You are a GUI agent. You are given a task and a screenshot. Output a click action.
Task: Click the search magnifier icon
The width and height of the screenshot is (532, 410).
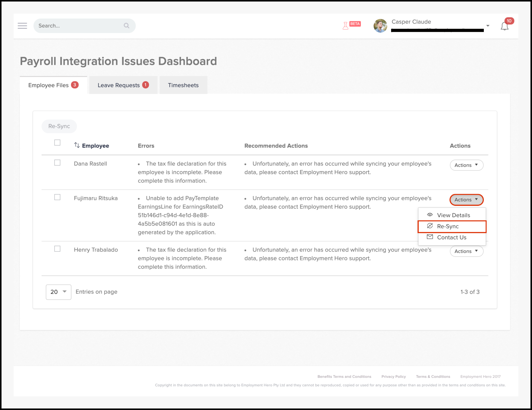click(126, 26)
